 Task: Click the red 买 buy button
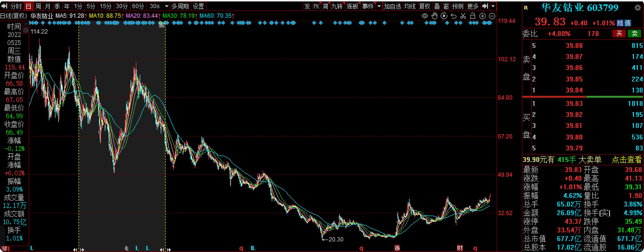(x=619, y=34)
